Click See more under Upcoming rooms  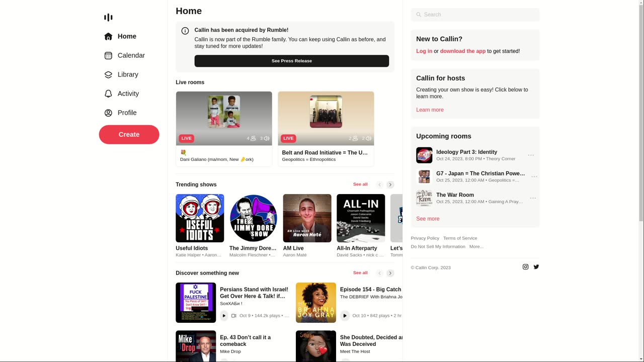428,219
